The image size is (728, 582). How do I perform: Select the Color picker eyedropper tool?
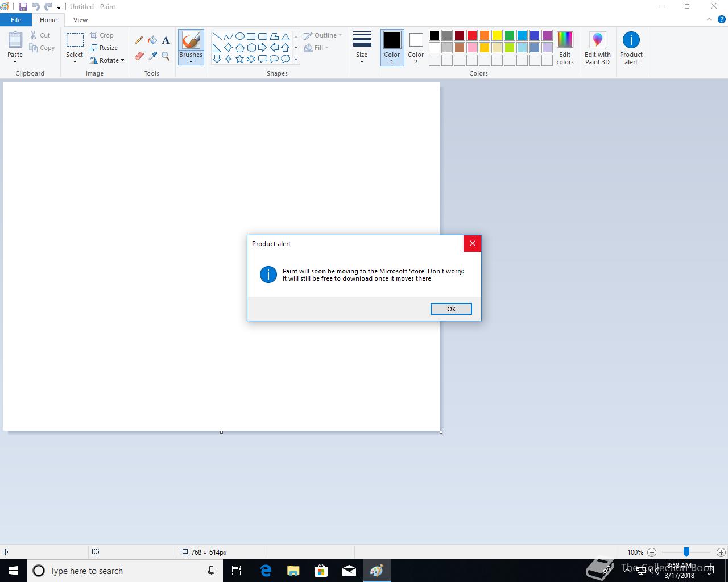point(152,56)
